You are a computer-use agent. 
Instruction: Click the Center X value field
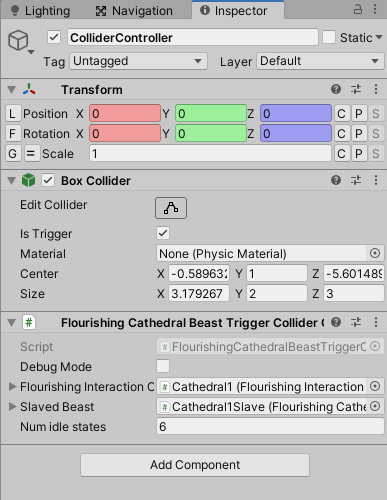click(199, 274)
